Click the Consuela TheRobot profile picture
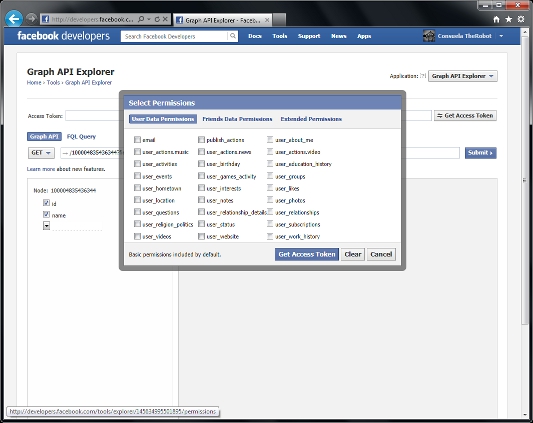 [429, 36]
